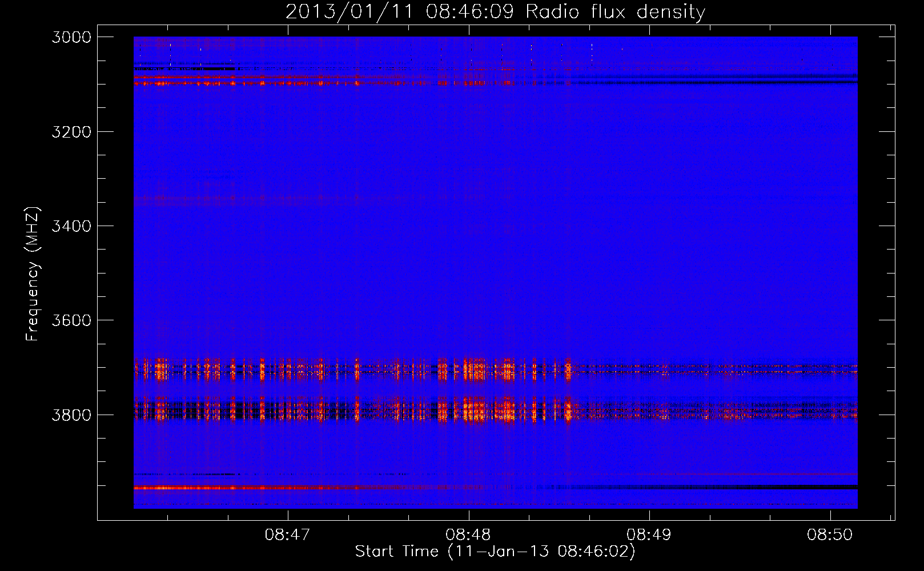Select the 3000 frequency axis label
This screenshot has width=924, height=571.
click(x=71, y=37)
